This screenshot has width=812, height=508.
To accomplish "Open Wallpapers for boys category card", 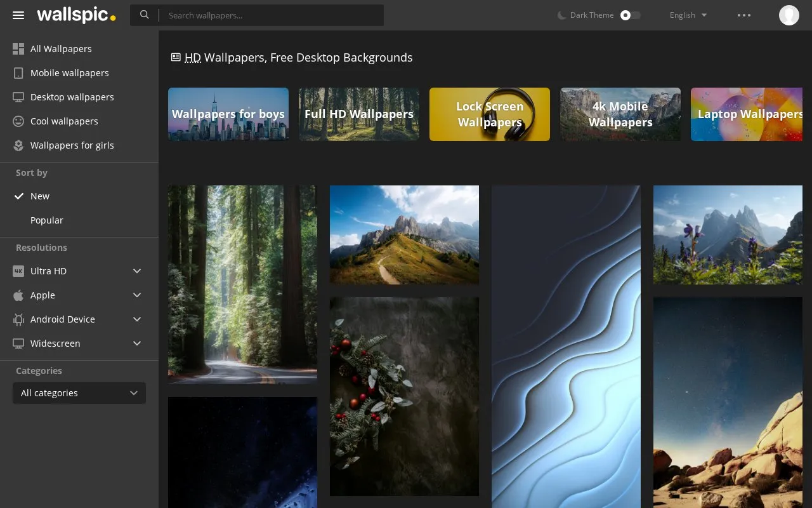I will [228, 114].
